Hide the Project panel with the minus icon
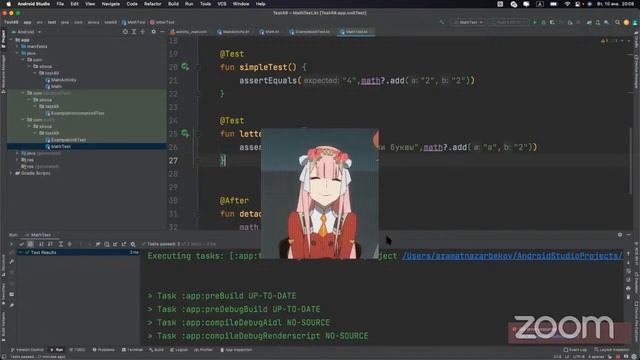 click(162, 31)
